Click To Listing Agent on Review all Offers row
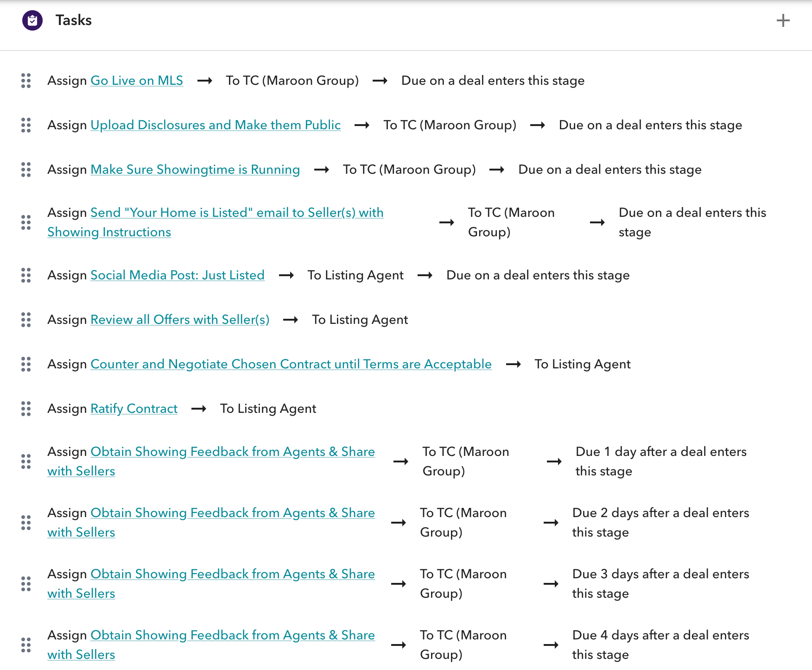This screenshot has width=812, height=670. coord(360,320)
